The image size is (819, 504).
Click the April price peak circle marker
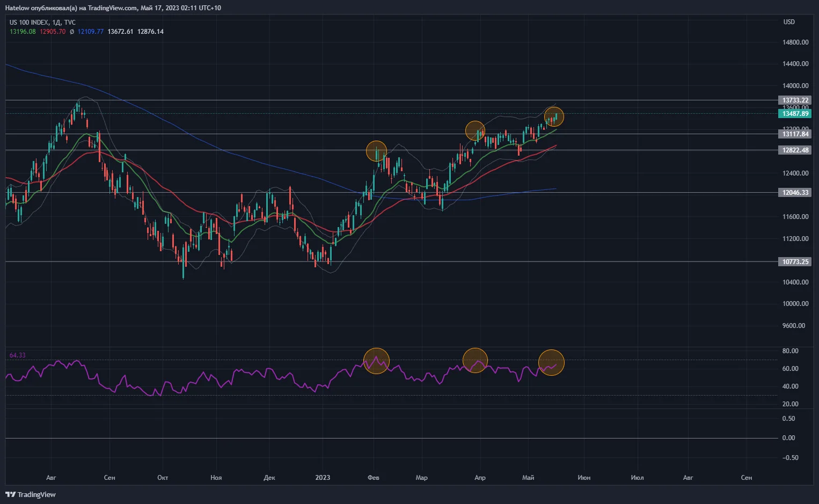pos(475,131)
